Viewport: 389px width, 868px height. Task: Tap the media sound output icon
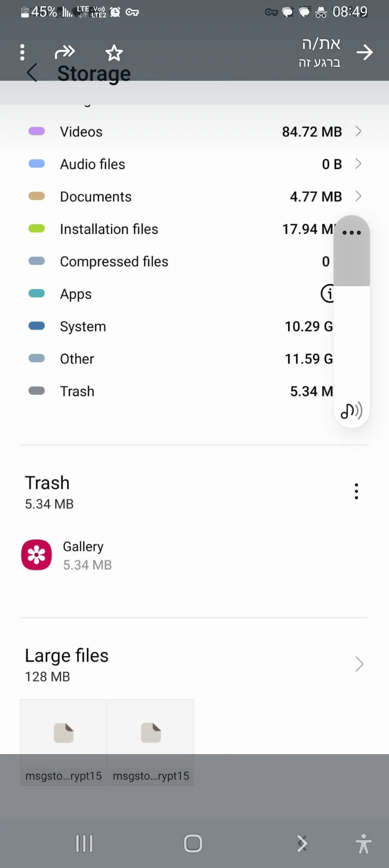coord(352,411)
